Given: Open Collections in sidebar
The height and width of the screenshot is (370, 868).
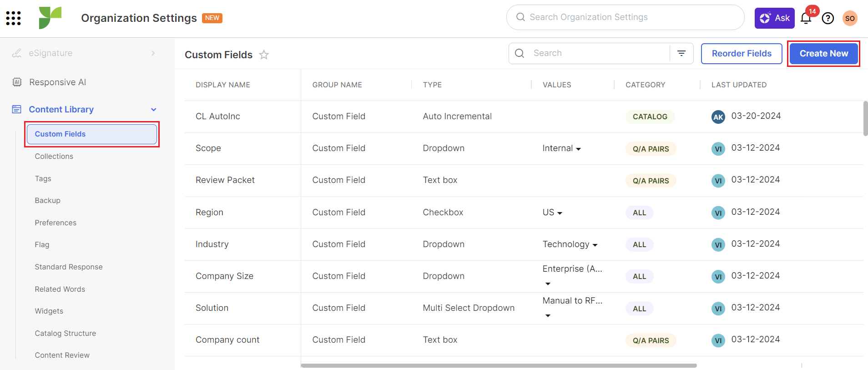Looking at the screenshot, I should tap(54, 156).
